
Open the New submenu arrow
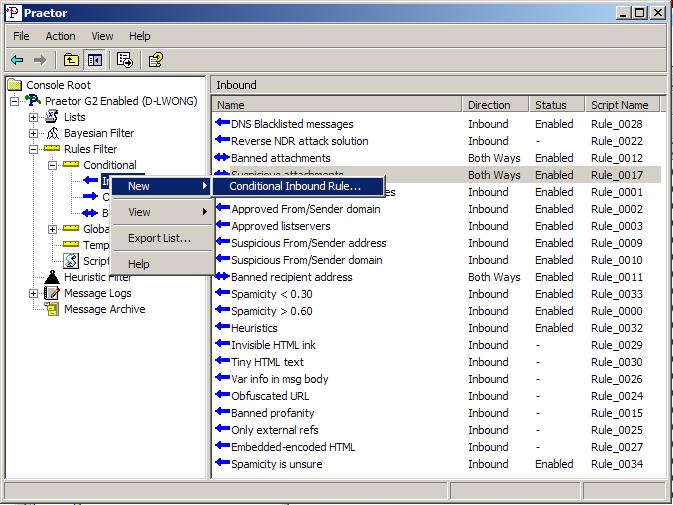coord(205,186)
